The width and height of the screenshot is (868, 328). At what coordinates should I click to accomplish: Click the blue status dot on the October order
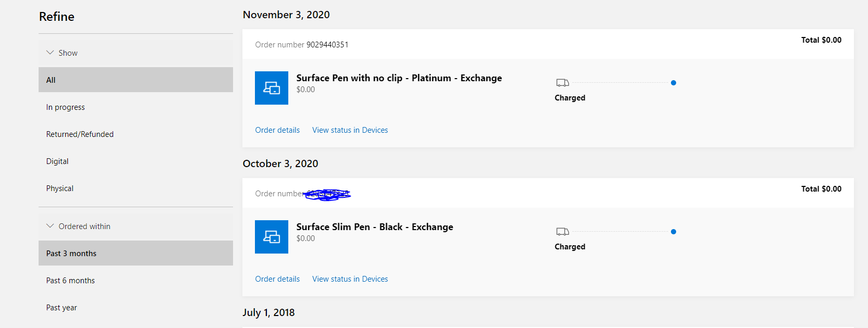[x=674, y=232]
